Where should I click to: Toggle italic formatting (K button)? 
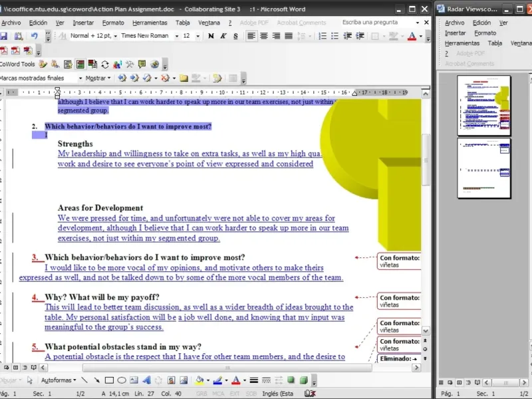click(x=223, y=36)
